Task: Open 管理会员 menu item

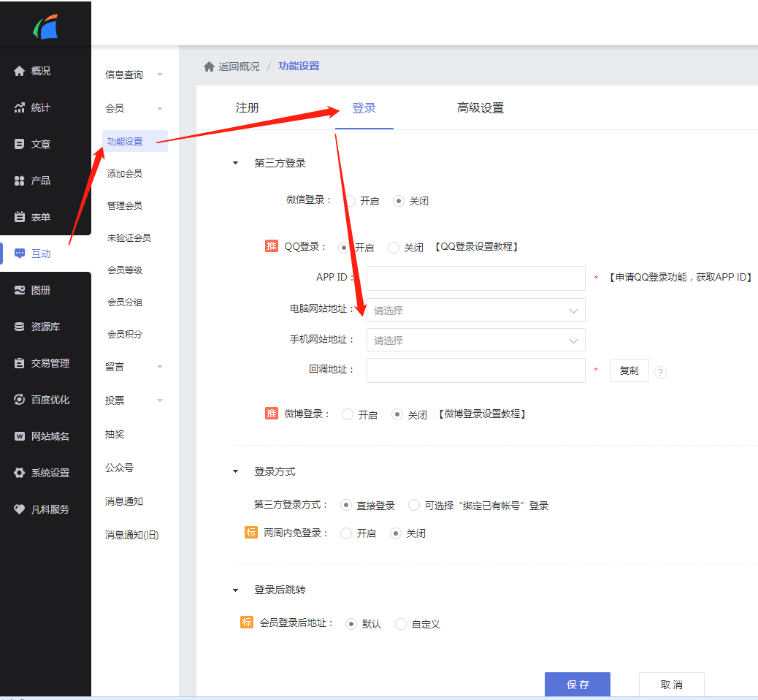Action: (x=125, y=205)
